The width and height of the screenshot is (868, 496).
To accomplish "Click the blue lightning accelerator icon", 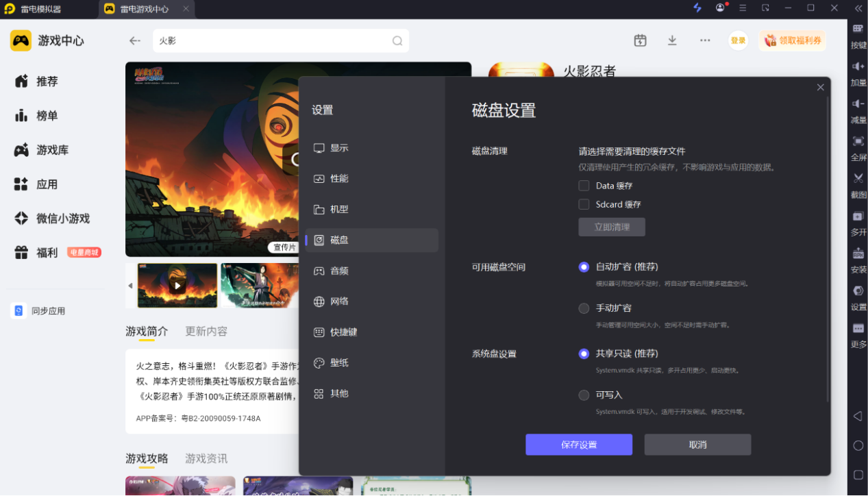I will click(x=697, y=8).
